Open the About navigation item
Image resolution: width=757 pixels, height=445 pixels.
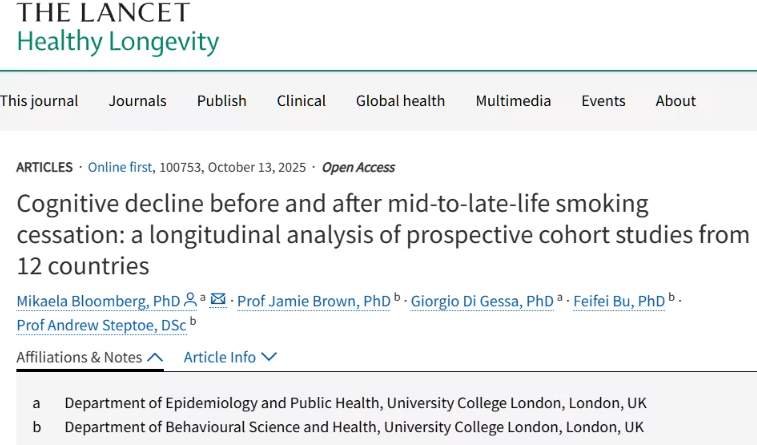tap(675, 101)
